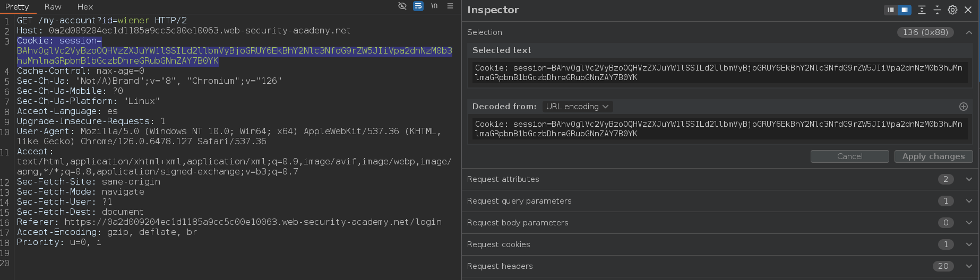Screen dimensions: 980x280
Task: Dock the Inspector panel to the right
Action: [x=905, y=10]
